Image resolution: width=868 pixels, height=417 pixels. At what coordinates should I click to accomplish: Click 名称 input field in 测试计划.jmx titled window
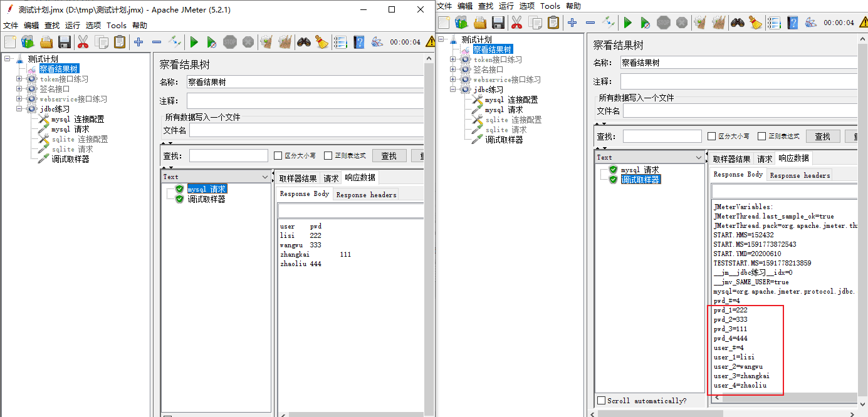(305, 82)
